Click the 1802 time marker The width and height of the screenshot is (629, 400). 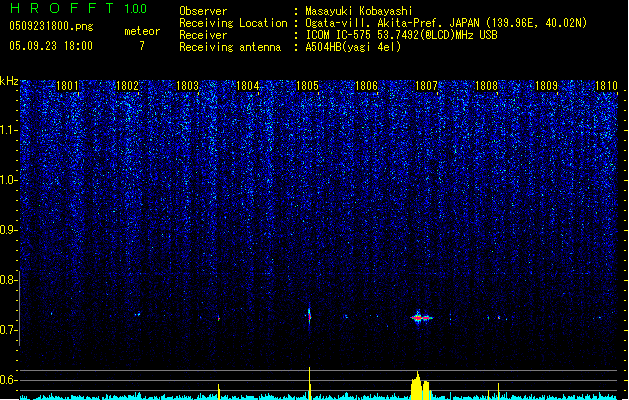[x=127, y=86]
